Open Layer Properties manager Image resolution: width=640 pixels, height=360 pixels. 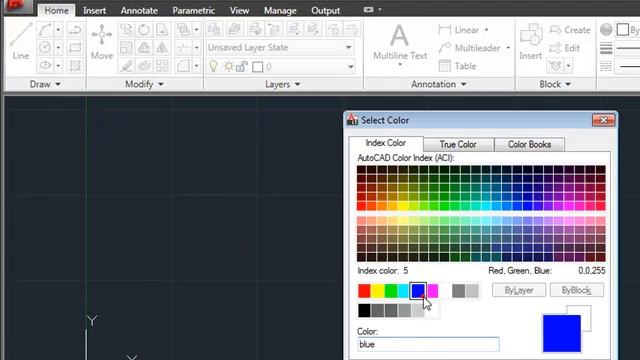[214, 29]
